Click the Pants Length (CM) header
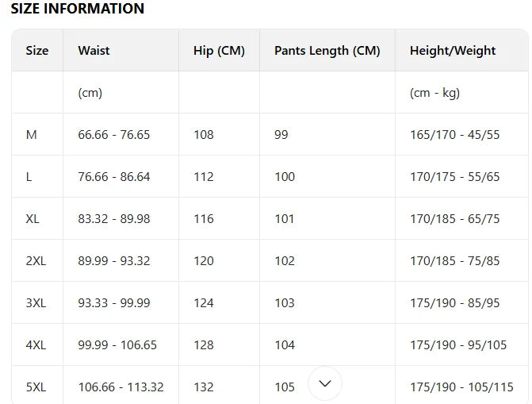Image resolution: width=532 pixels, height=404 pixels. [327, 51]
